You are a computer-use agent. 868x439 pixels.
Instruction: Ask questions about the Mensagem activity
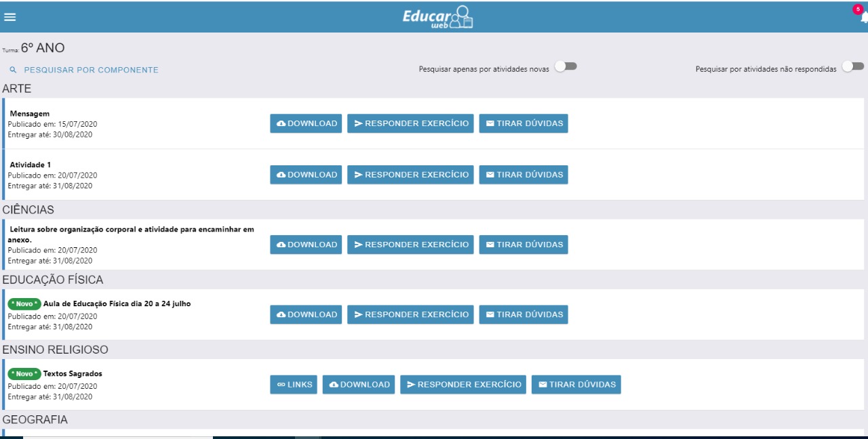tap(523, 123)
